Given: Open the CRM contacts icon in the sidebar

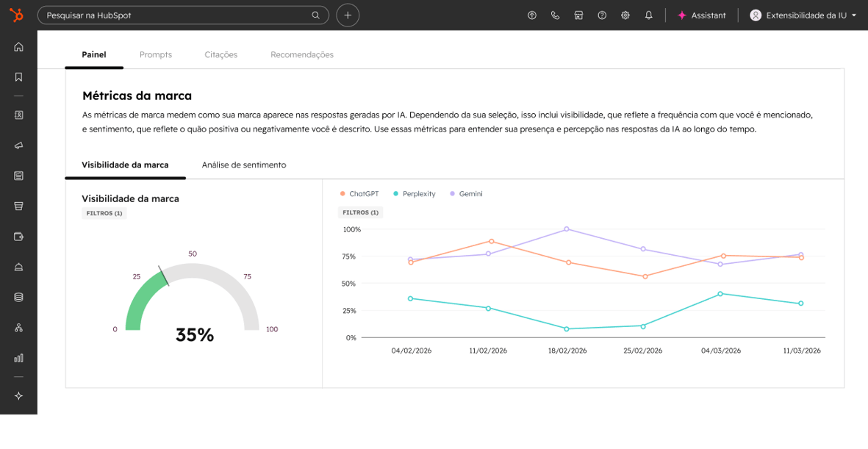Looking at the screenshot, I should [18, 115].
